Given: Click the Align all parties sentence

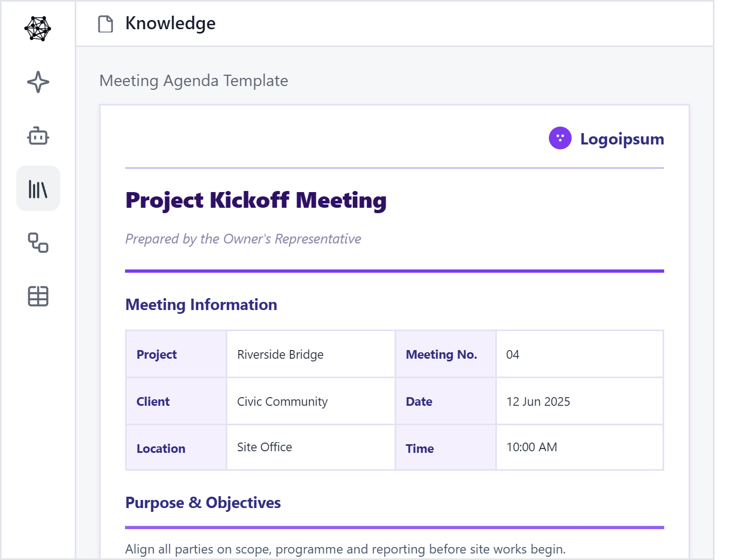Looking at the screenshot, I should [345, 549].
